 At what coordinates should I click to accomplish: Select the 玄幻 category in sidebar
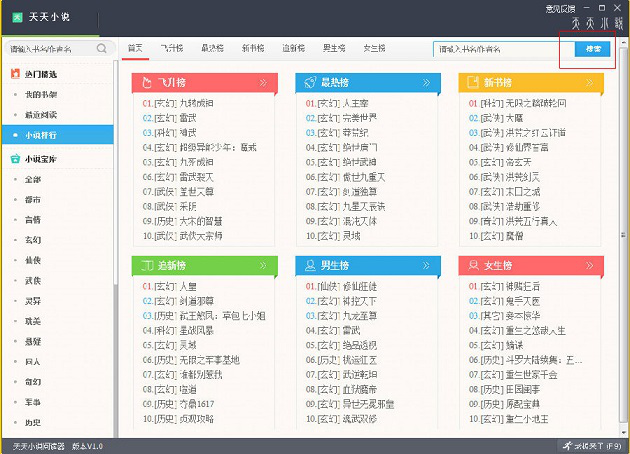(33, 240)
